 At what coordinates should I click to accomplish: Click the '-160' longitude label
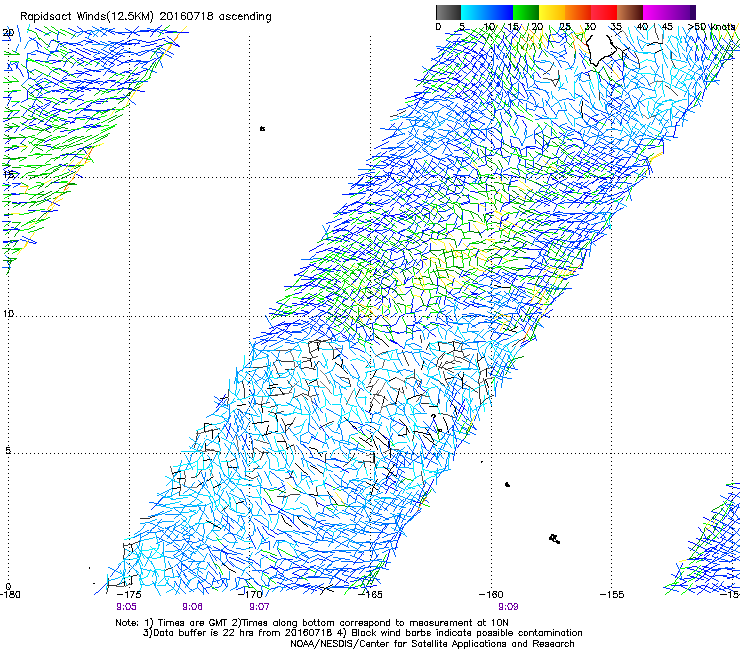click(491, 595)
